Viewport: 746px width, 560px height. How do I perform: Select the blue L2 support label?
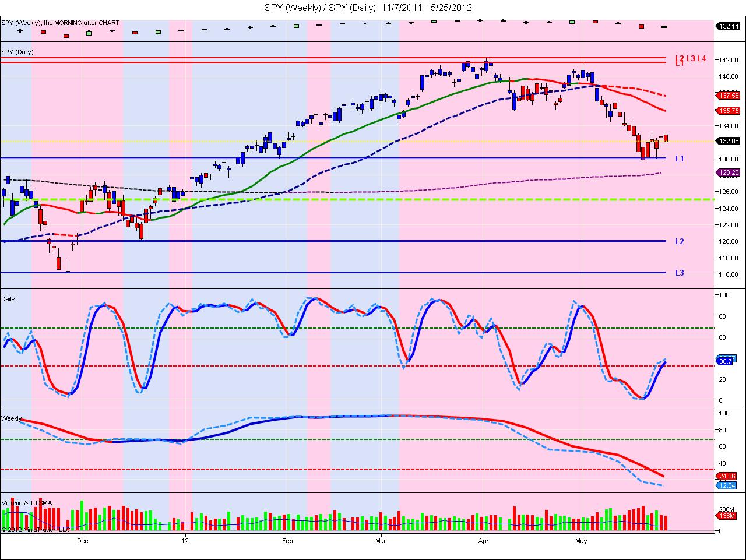[x=680, y=241]
